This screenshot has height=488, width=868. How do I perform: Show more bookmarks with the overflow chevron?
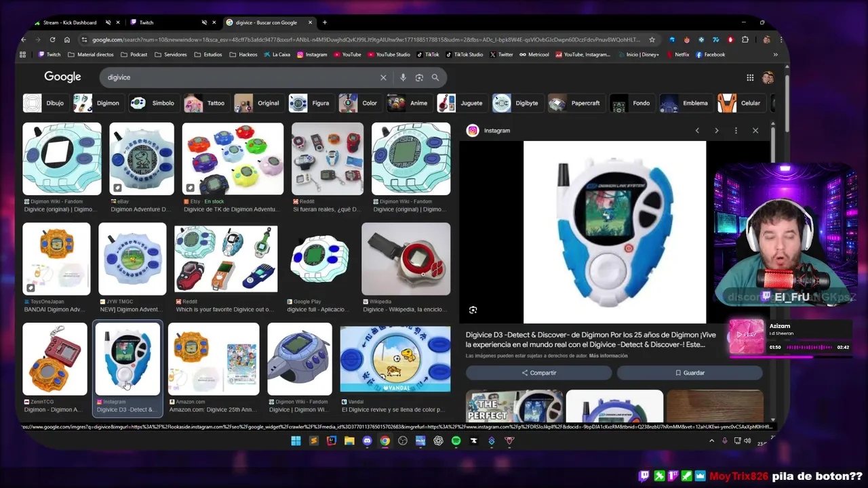pos(775,54)
